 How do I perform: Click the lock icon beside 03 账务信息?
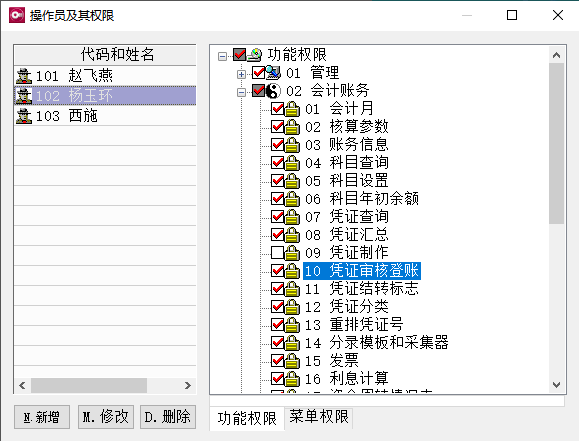pos(292,145)
